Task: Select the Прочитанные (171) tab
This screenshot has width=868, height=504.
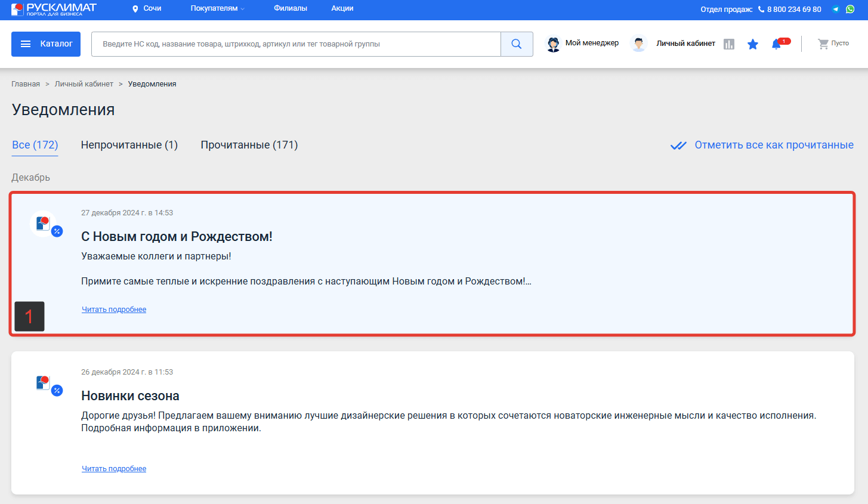Action: click(249, 145)
